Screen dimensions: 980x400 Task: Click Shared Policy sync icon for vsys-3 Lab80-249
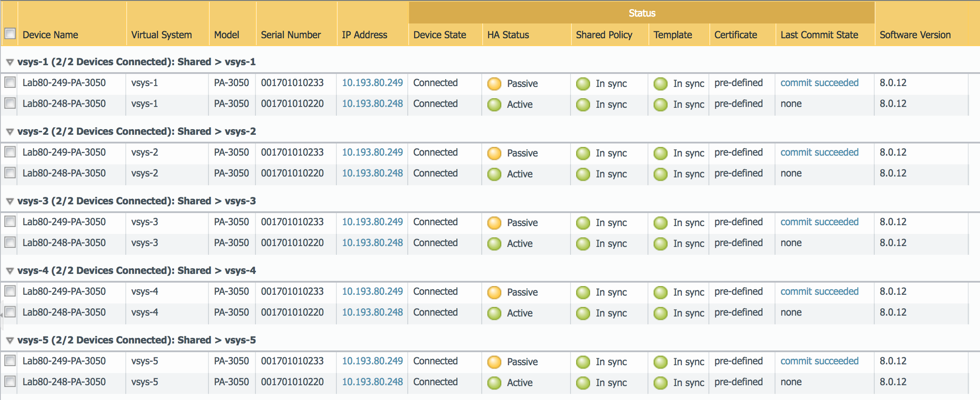tap(583, 223)
